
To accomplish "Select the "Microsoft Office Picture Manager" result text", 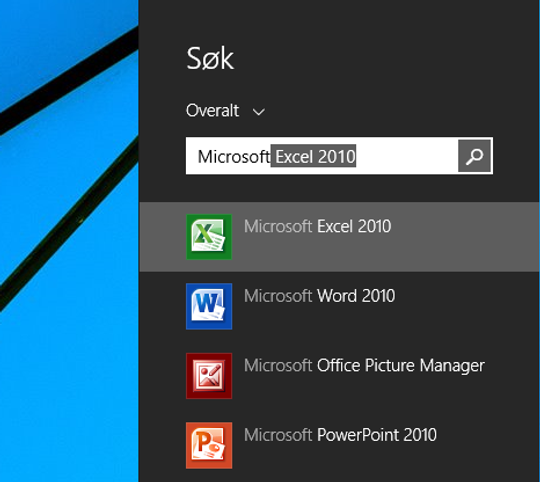I will [364, 366].
